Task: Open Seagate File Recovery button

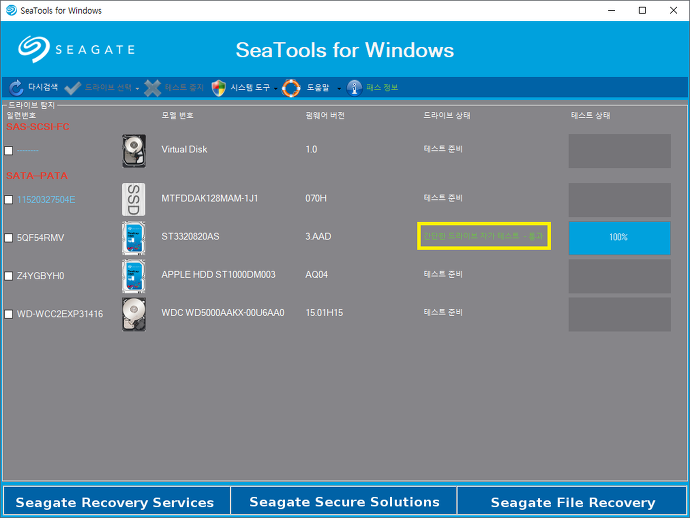Action: (x=572, y=501)
